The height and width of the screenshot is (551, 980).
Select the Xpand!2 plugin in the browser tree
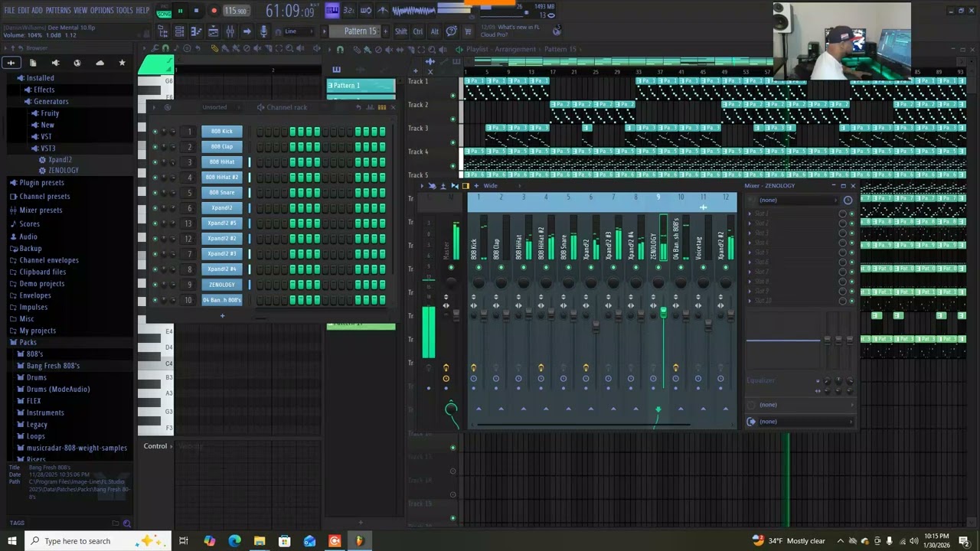pos(60,160)
